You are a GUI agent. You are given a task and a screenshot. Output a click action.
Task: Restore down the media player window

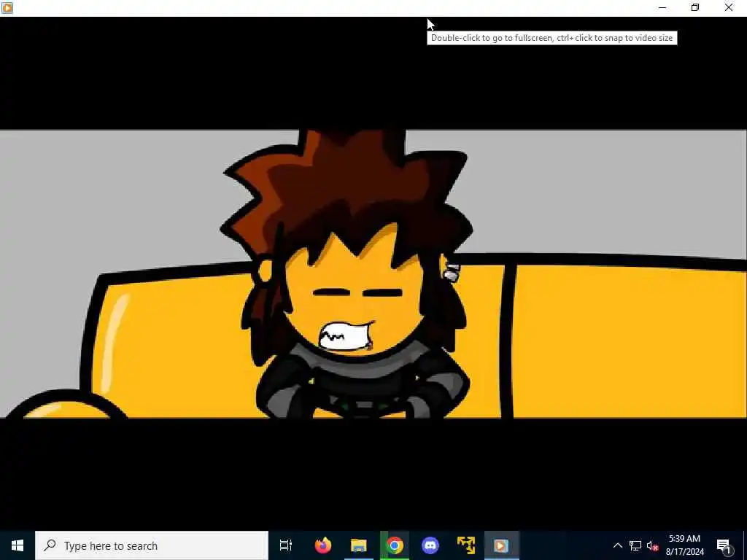(x=695, y=7)
